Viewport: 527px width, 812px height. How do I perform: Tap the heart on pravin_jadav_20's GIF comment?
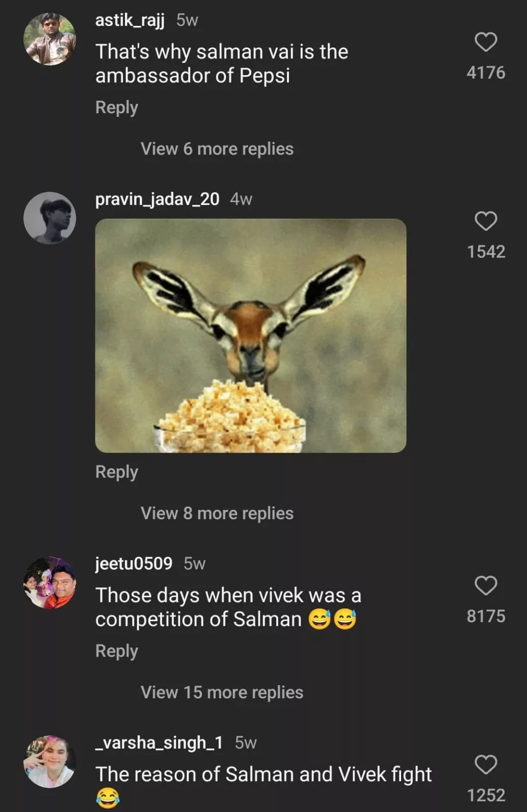[x=485, y=221]
